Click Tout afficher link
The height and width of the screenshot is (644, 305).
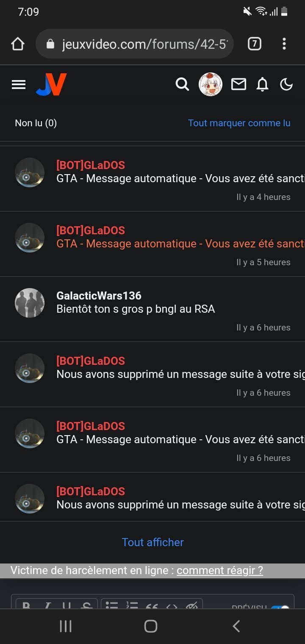[x=152, y=542]
